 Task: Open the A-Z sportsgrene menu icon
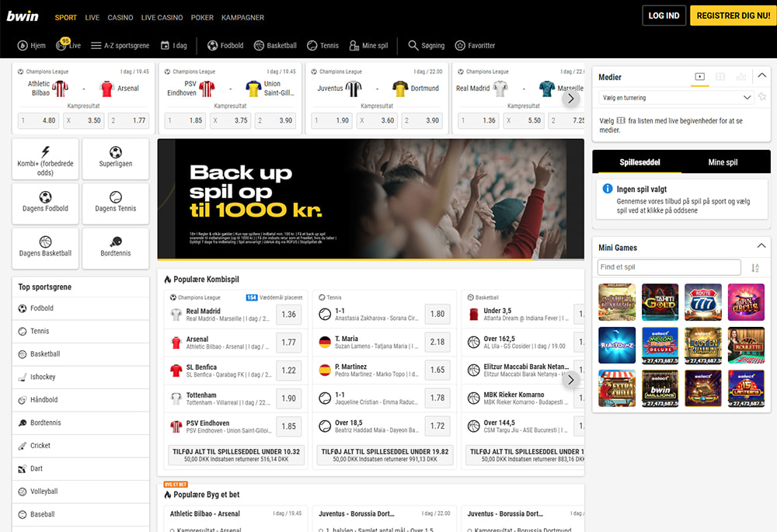tap(96, 46)
